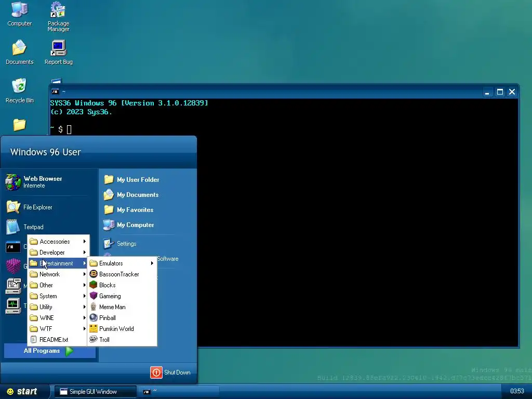Launch BassoonTracker

(x=122, y=274)
